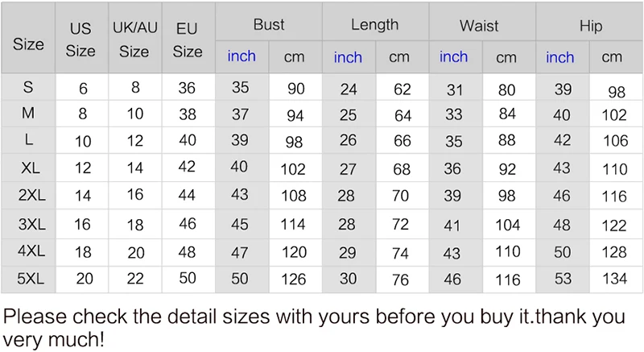Click the Waist cm value 104
The height and width of the screenshot is (352, 644).
coord(507,225)
